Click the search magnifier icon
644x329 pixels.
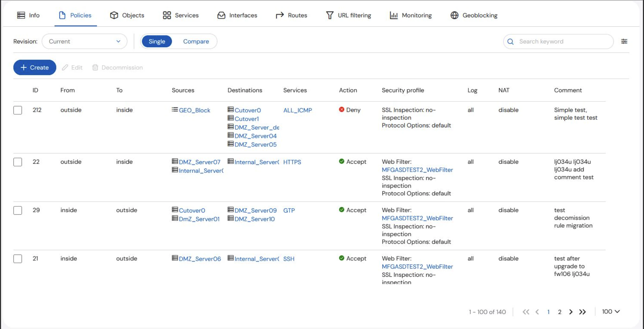[x=510, y=42]
